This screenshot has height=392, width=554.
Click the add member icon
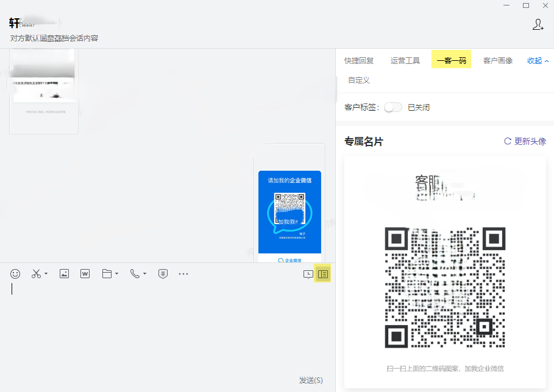538,24
